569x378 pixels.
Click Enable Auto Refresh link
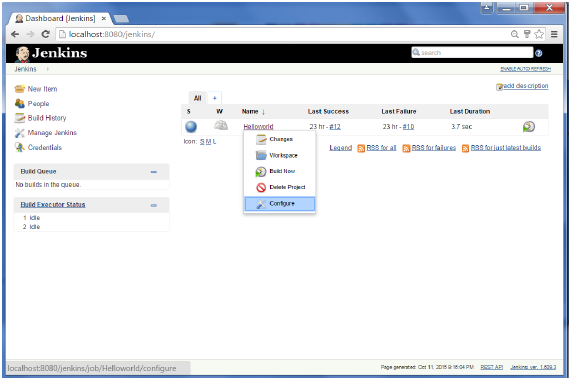pos(525,69)
